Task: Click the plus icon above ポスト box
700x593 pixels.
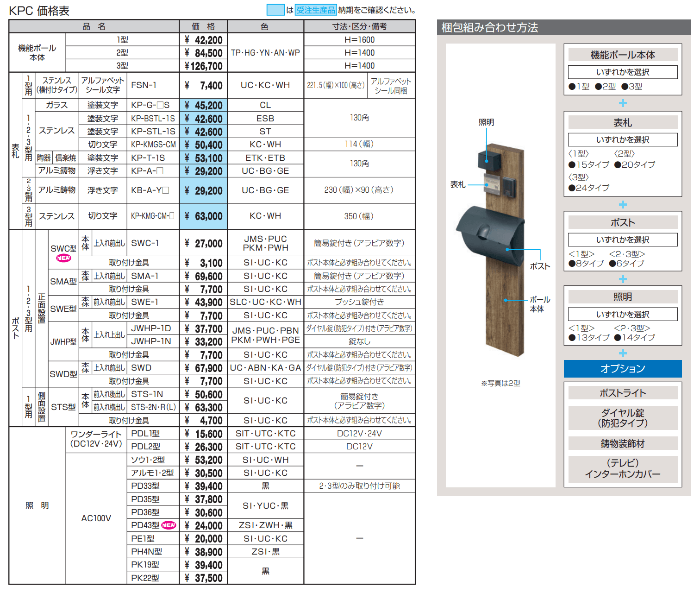Action: click(623, 205)
